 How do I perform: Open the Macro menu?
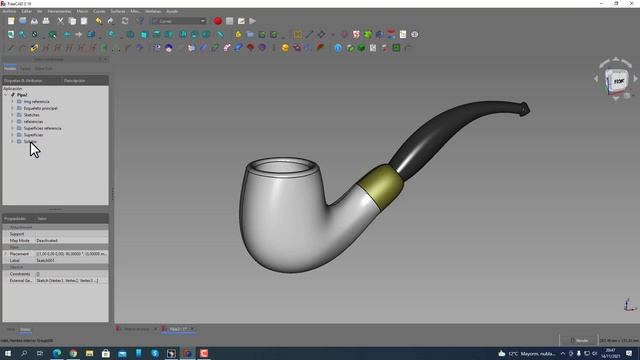82,11
